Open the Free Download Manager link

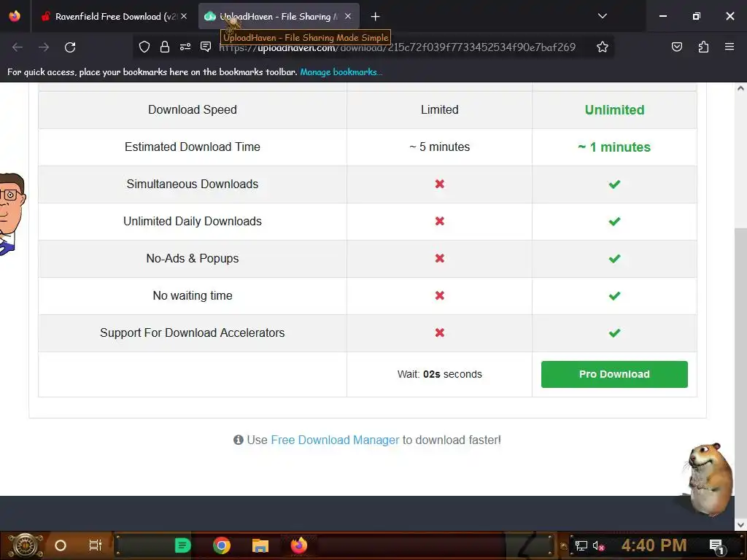(335, 440)
